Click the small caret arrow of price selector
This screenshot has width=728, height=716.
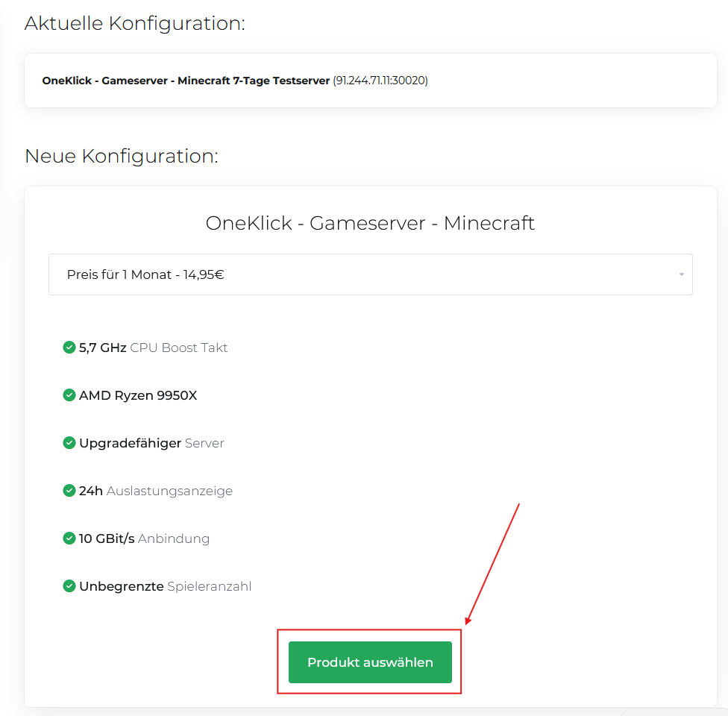pos(681,275)
